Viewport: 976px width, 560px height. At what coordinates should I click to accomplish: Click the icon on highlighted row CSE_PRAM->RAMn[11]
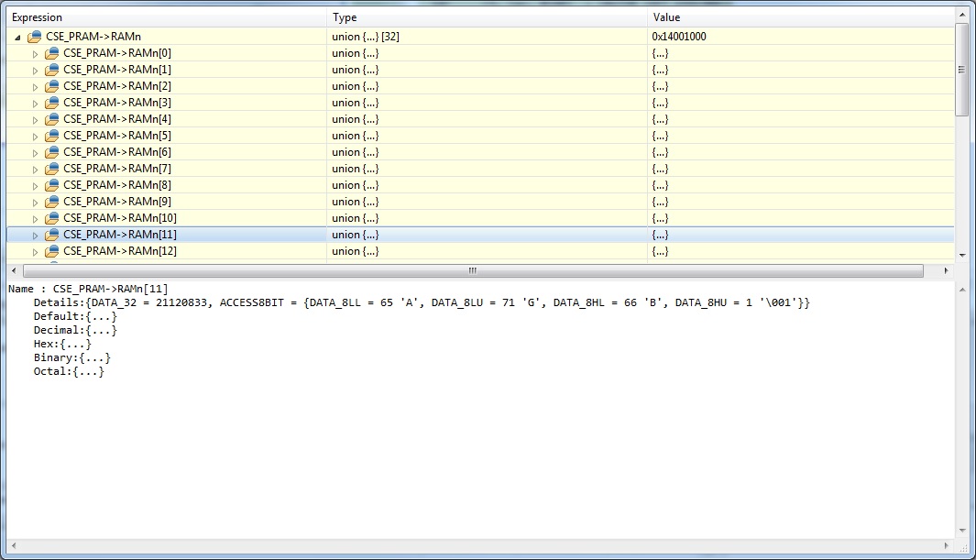coord(50,235)
